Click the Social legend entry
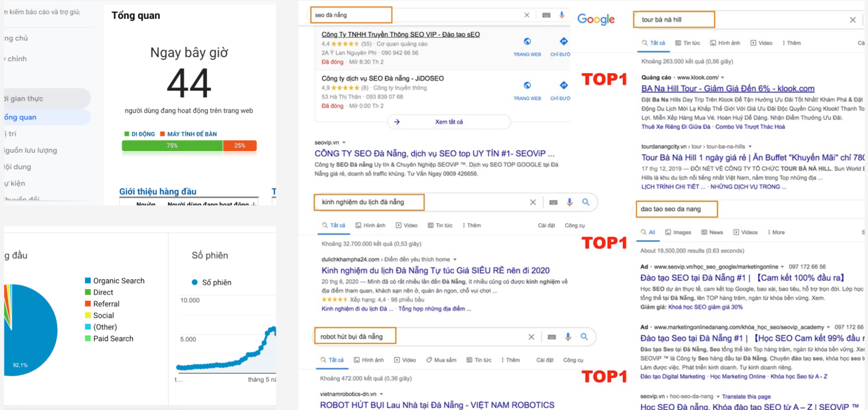Screen dimensions: 868x410 pyautogui.click(x=99, y=315)
